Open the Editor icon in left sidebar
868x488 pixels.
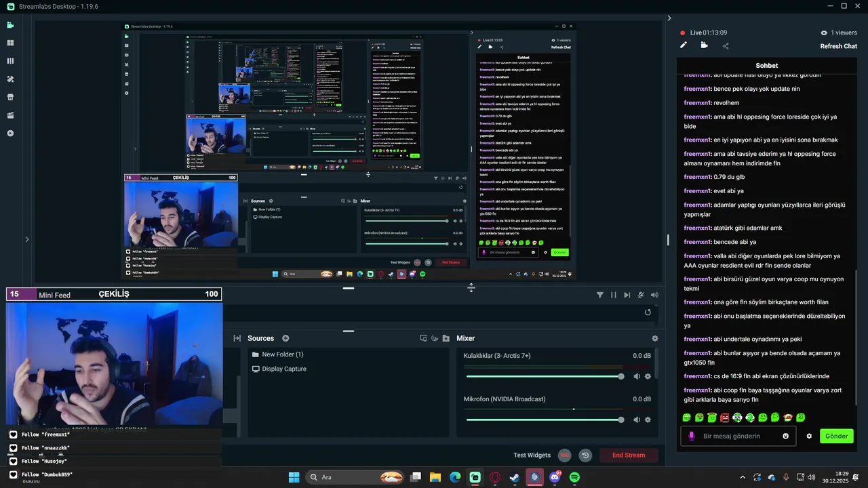(x=10, y=25)
